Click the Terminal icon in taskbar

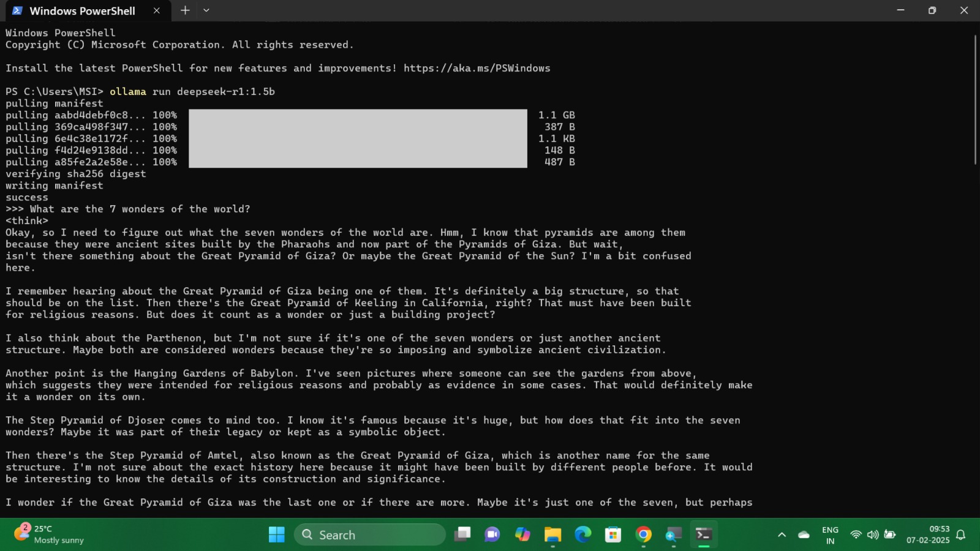(x=704, y=534)
